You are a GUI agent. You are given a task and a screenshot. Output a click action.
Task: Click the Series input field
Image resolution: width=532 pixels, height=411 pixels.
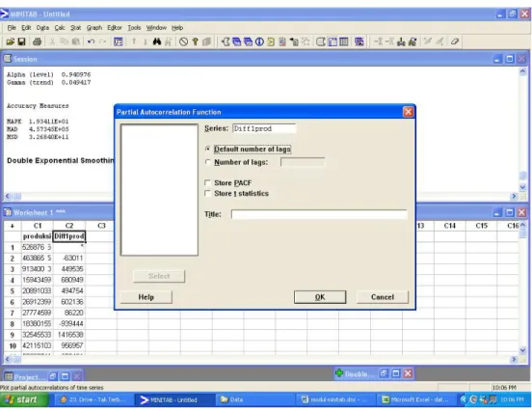(264, 128)
